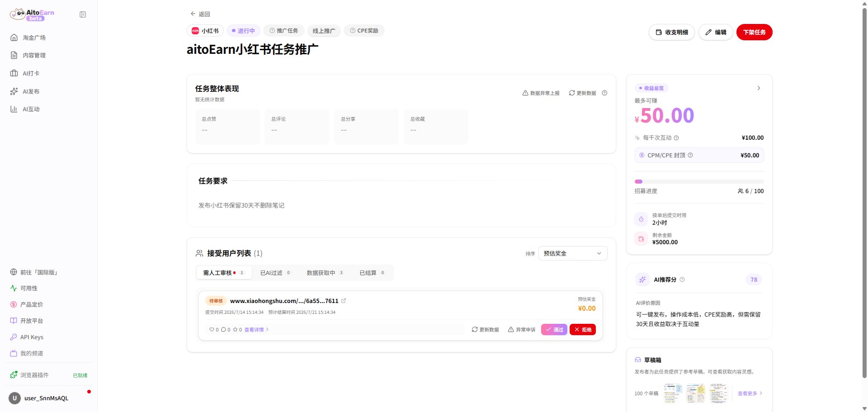This screenshot has width=868, height=412.
Task: Click help icon beside top 更新数据
Action: [x=604, y=93]
